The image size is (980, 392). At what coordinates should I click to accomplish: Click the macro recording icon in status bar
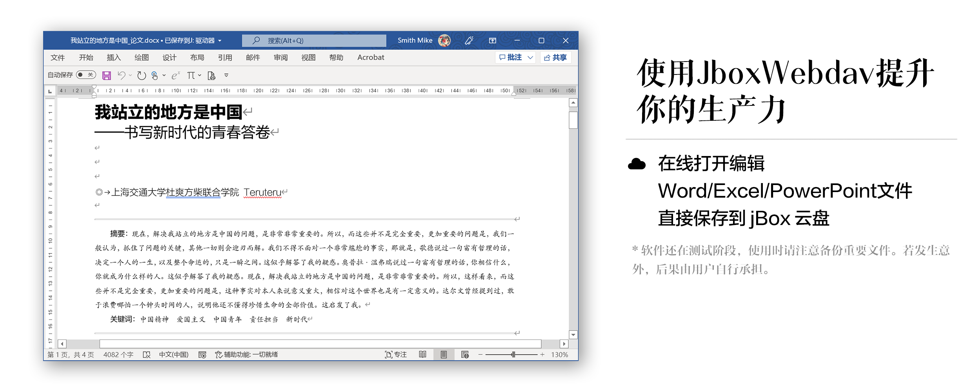[202, 355]
